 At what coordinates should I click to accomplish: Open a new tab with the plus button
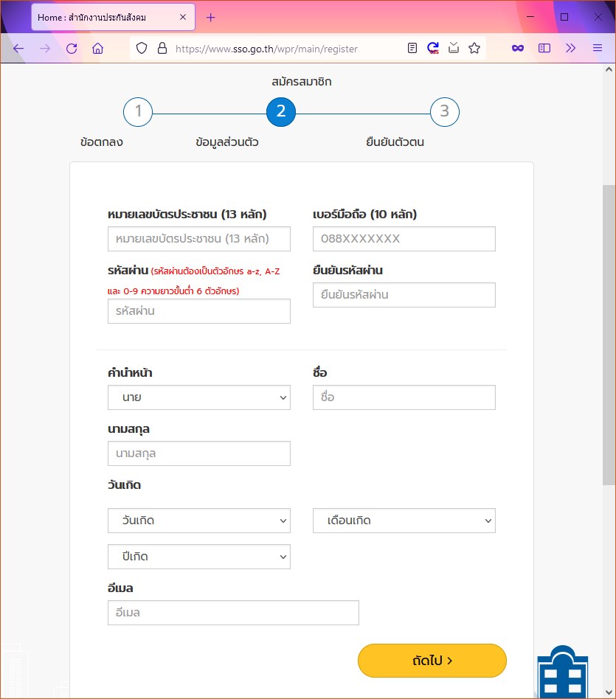point(211,17)
